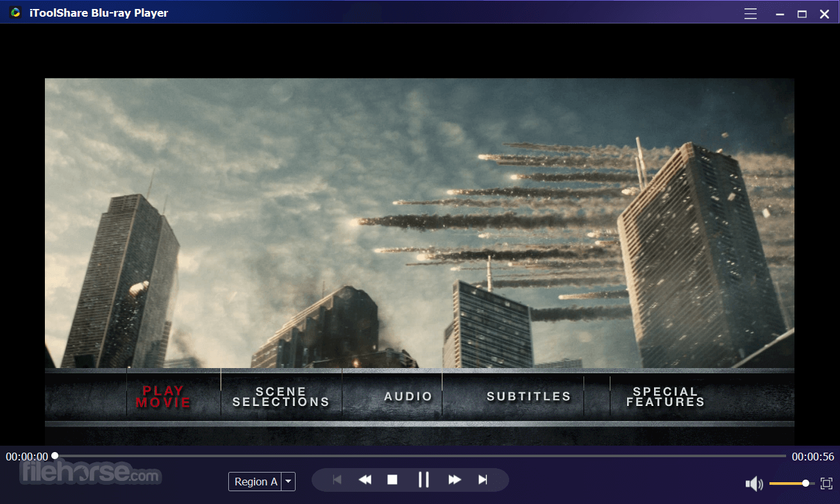Click the Region A label box
The width and height of the screenshot is (840, 504).
tap(255, 482)
